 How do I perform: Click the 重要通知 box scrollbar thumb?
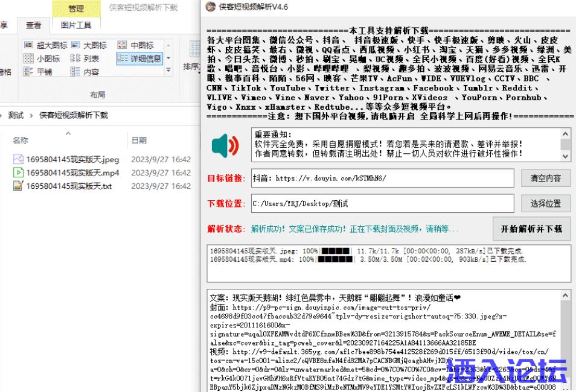[565, 145]
